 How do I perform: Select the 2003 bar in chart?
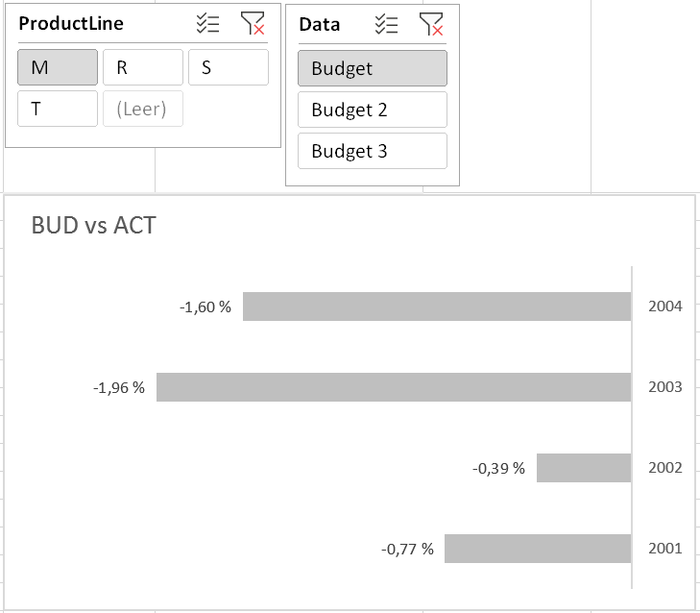(x=394, y=387)
